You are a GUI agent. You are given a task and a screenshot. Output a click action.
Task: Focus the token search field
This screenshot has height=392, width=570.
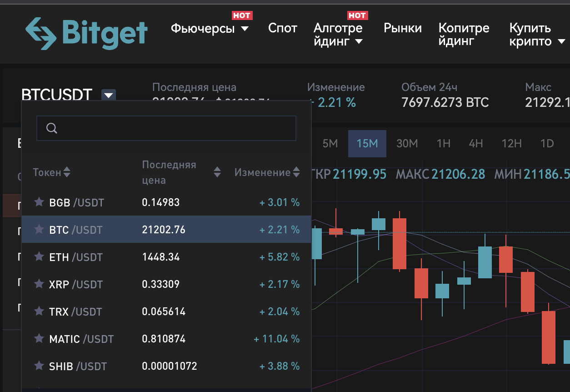pos(166,128)
